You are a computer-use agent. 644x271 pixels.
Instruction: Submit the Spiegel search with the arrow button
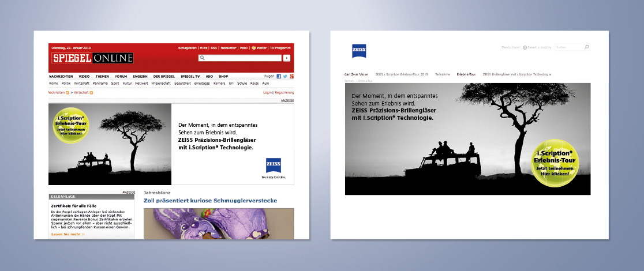(287, 58)
